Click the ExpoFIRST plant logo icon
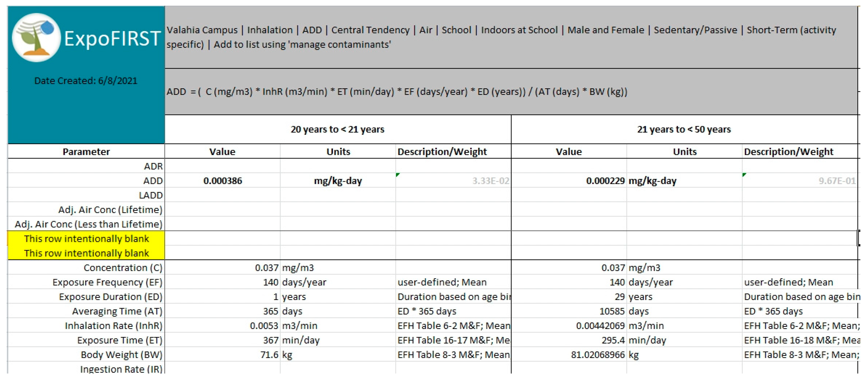Image resolution: width=868 pixels, height=379 pixels. (36, 38)
